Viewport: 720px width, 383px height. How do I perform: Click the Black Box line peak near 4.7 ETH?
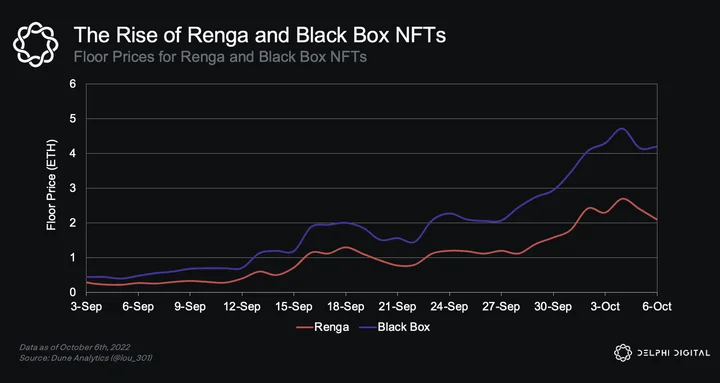(x=622, y=129)
